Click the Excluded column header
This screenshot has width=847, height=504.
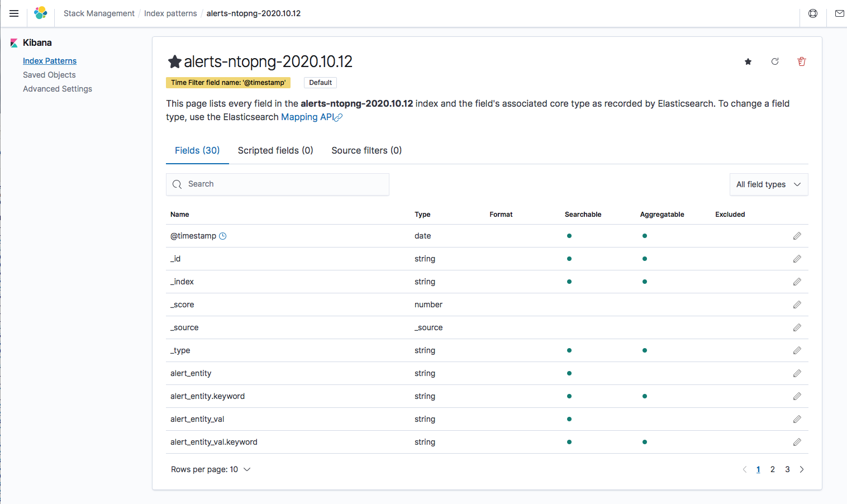730,215
